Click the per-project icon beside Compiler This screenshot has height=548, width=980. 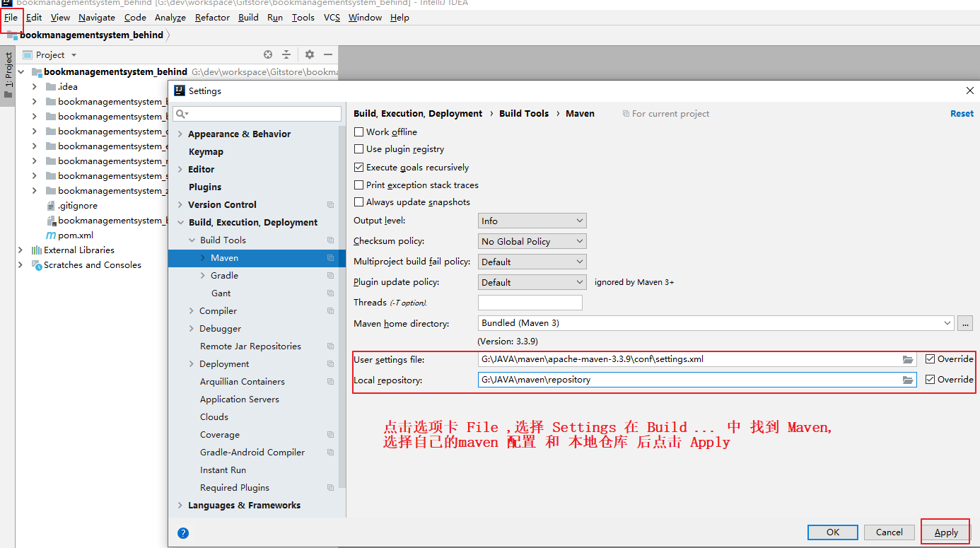[330, 311]
